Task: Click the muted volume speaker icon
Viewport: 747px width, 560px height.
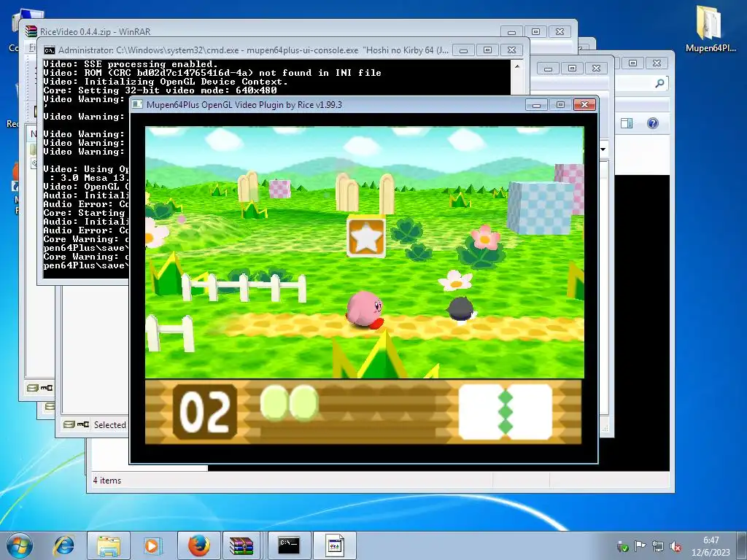Action: tap(675, 546)
